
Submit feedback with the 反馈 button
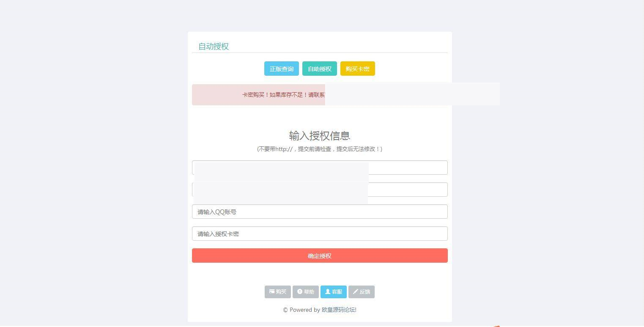(x=361, y=291)
